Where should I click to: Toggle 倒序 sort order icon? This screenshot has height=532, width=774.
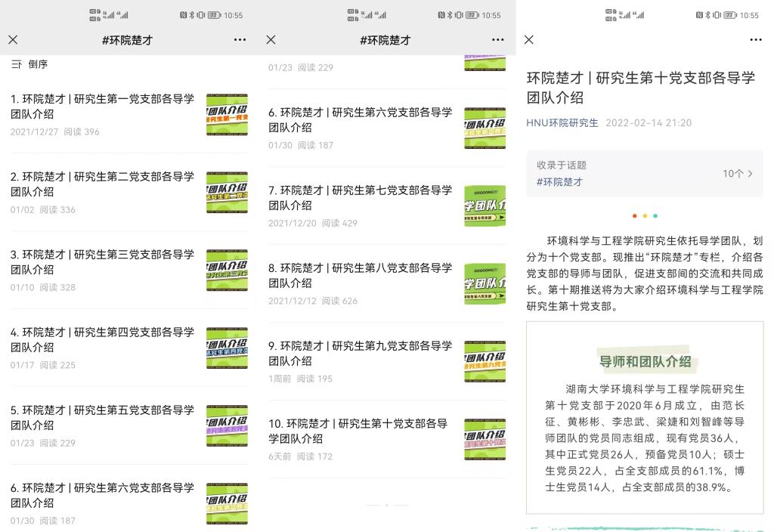tap(17, 64)
